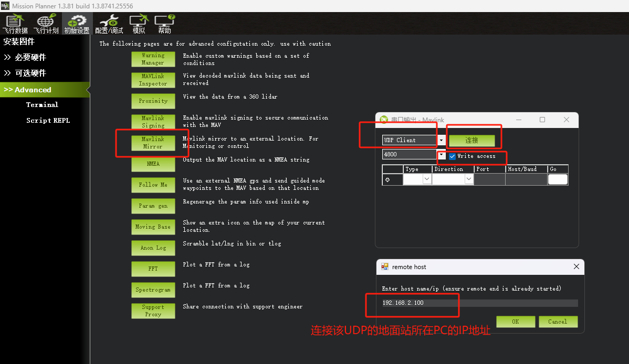Open the 帮助 help screen
The height and width of the screenshot is (364, 629).
pyautogui.click(x=164, y=23)
